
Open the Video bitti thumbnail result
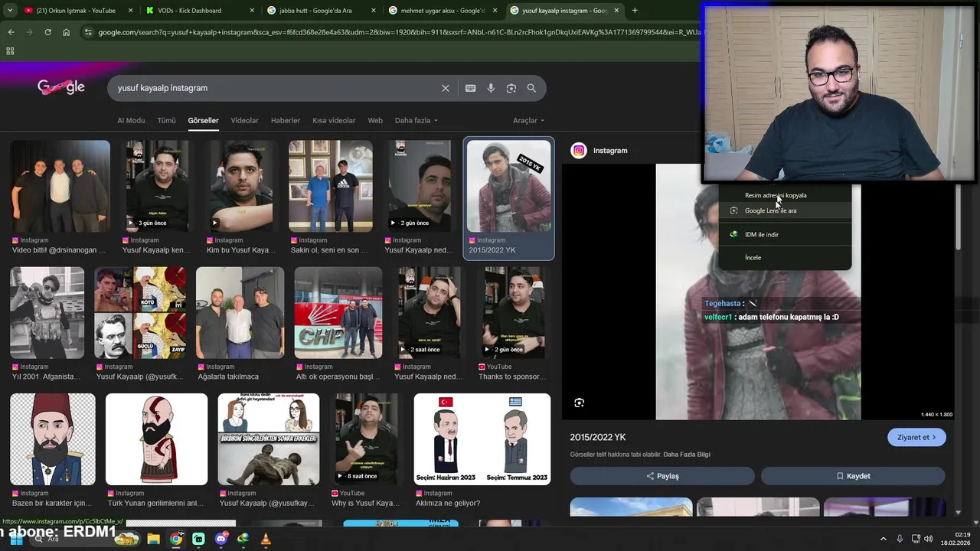point(60,186)
